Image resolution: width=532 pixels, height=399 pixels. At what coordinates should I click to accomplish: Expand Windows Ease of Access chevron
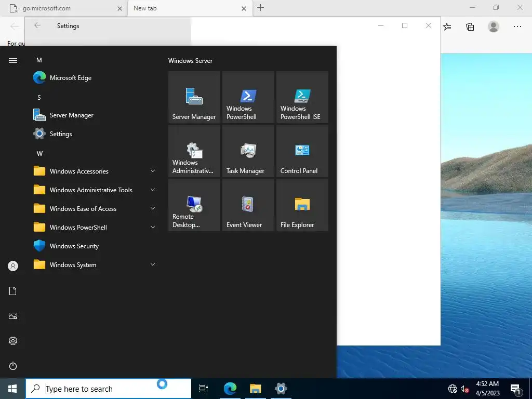[153, 208]
